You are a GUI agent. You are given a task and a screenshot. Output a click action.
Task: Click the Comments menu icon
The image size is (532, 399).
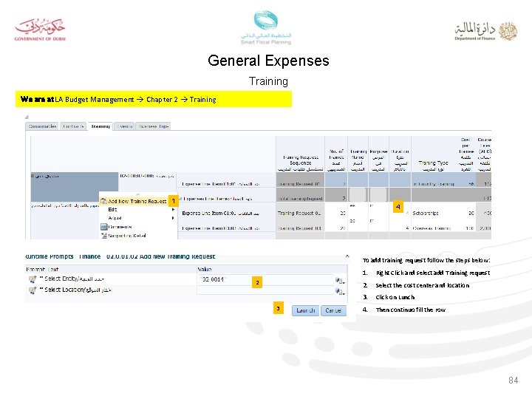click(x=104, y=227)
